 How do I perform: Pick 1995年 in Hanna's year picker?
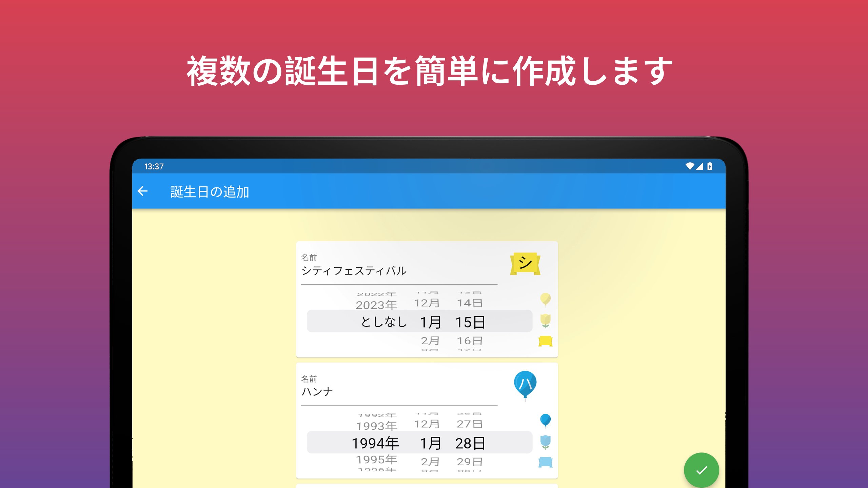pos(376,460)
